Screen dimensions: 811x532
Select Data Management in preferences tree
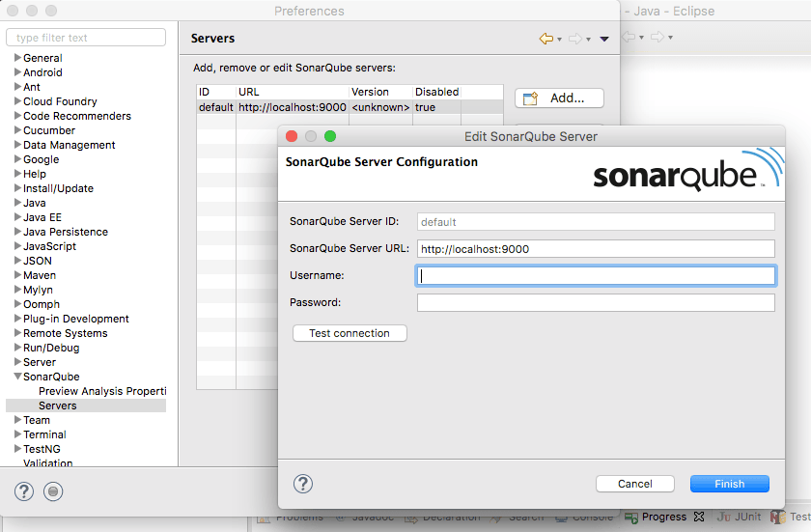pos(70,145)
